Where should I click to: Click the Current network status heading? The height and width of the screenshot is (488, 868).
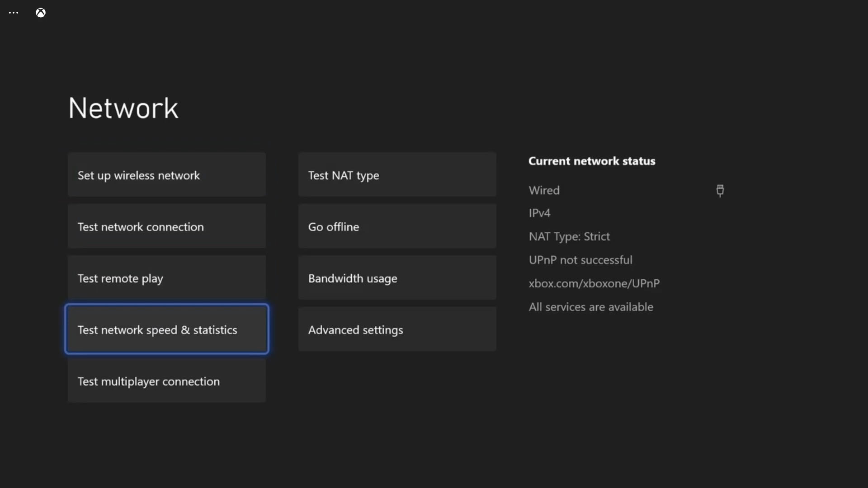click(592, 161)
